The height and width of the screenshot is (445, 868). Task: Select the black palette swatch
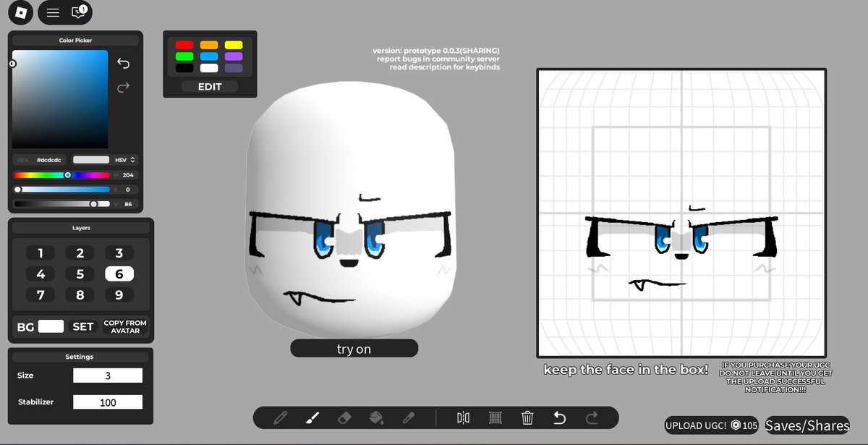tap(184, 68)
